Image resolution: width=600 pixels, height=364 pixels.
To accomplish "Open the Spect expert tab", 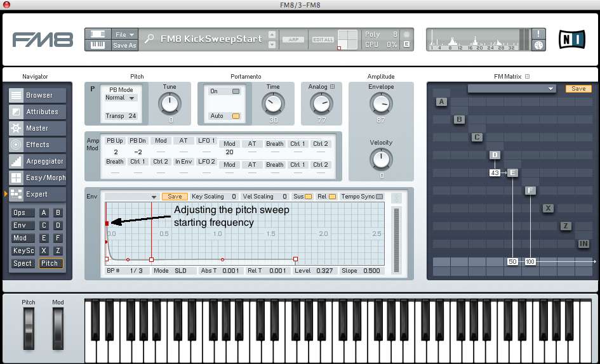I will pos(23,263).
